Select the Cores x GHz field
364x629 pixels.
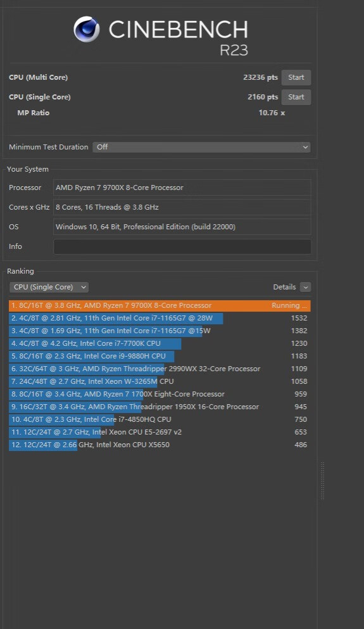(182, 207)
